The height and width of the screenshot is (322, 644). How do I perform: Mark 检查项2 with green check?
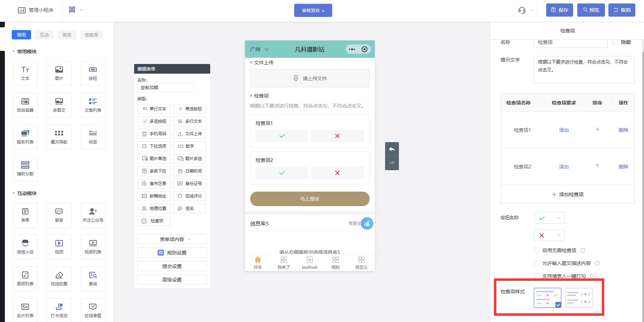282,173
